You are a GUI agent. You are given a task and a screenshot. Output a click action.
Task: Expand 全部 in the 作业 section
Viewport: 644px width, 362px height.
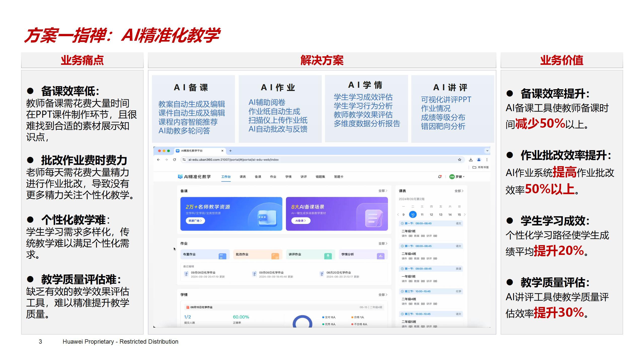[383, 243]
